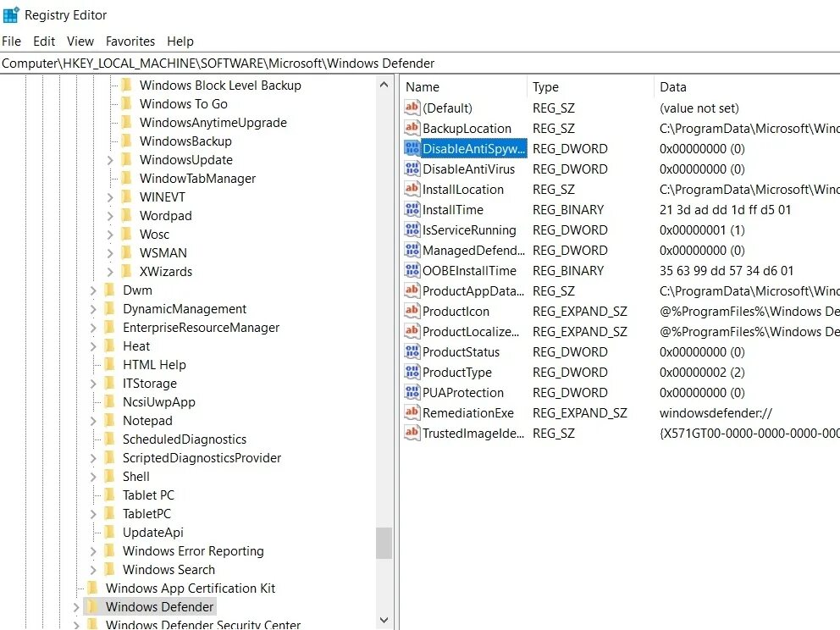The image size is (840, 630).
Task: Click the IsServiceRunning DWORD icon
Action: pos(412,229)
